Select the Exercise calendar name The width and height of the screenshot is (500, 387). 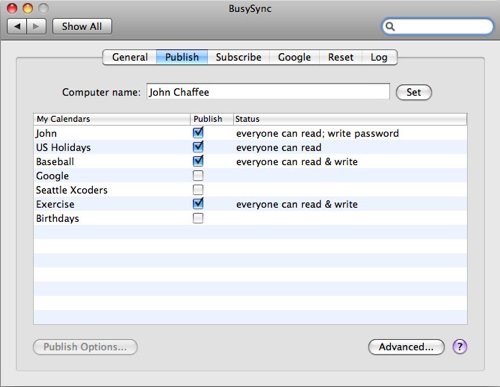pos(55,204)
